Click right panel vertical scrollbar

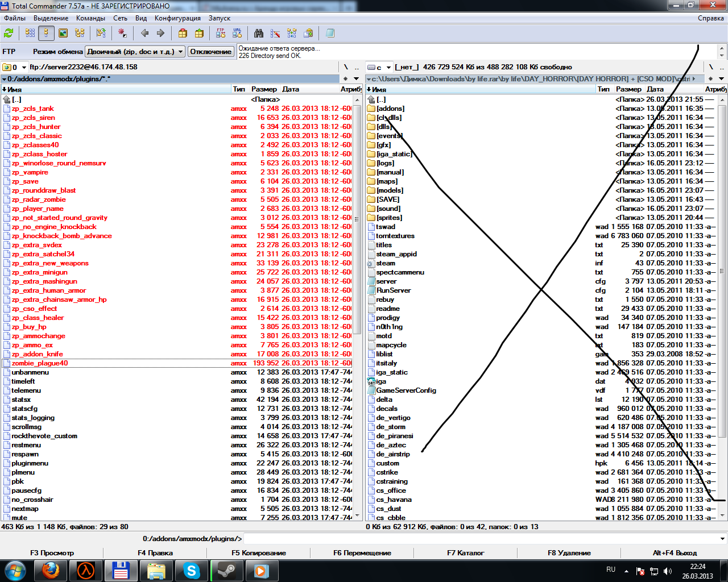pyautogui.click(x=722, y=307)
